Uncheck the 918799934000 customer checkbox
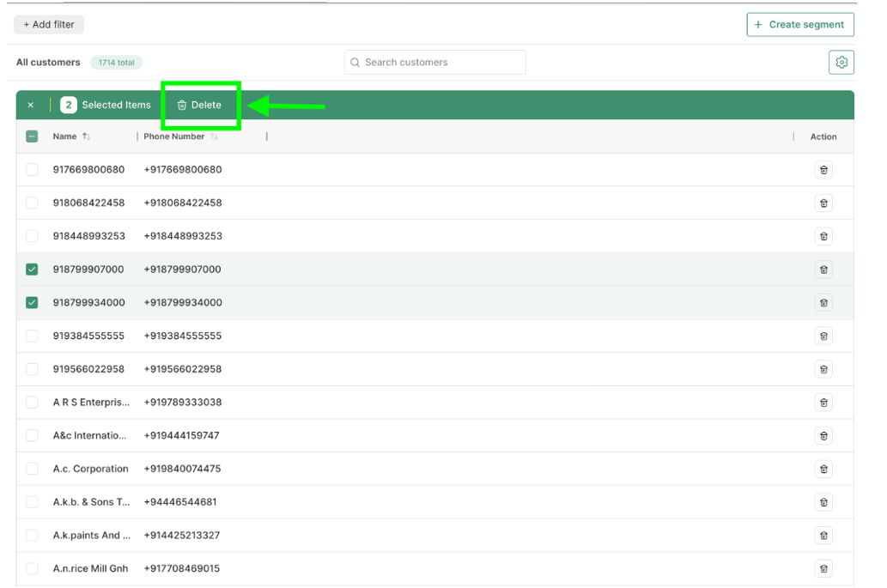Viewport: 887px width, 588px height. [x=32, y=303]
